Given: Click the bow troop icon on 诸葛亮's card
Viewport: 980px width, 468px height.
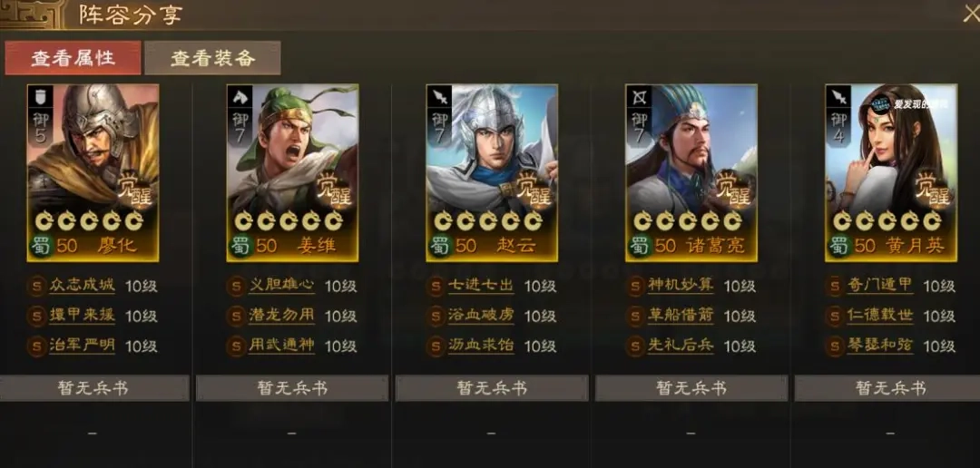Looking at the screenshot, I should click(638, 97).
